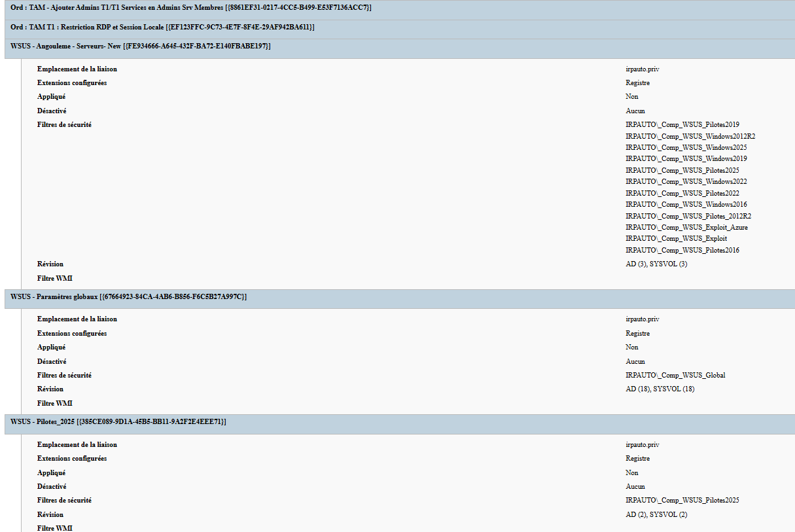795x532 pixels.
Task: Click 'Révision' label in Pilotes_2025 section
Action: [50, 514]
